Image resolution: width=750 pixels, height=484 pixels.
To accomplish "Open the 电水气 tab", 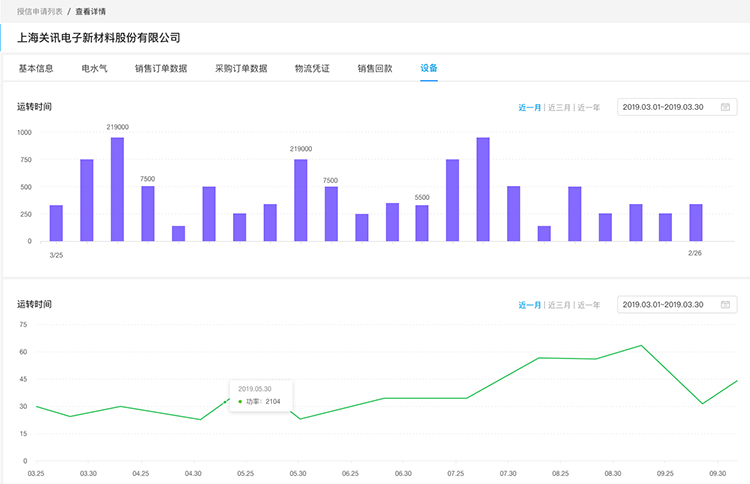I will (95, 69).
